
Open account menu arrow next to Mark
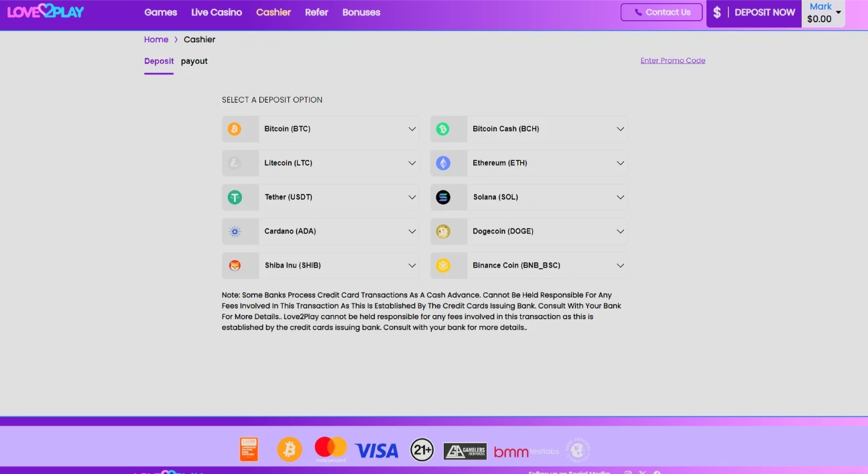coord(839,12)
